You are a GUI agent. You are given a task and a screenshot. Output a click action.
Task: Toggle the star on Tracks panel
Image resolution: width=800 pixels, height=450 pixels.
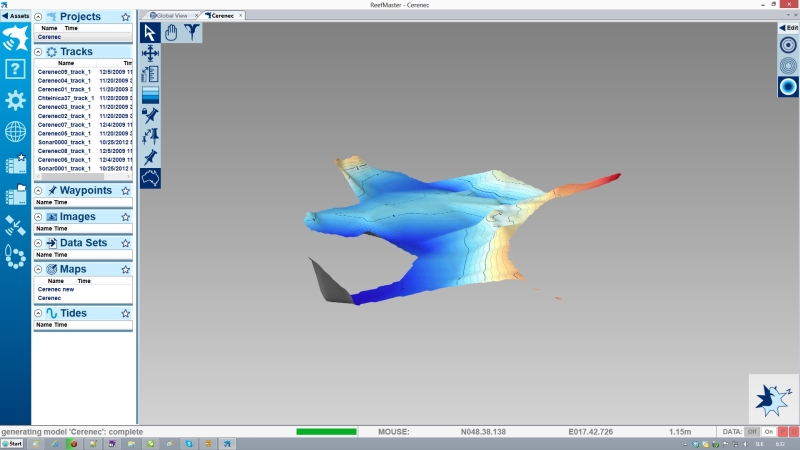[125, 51]
